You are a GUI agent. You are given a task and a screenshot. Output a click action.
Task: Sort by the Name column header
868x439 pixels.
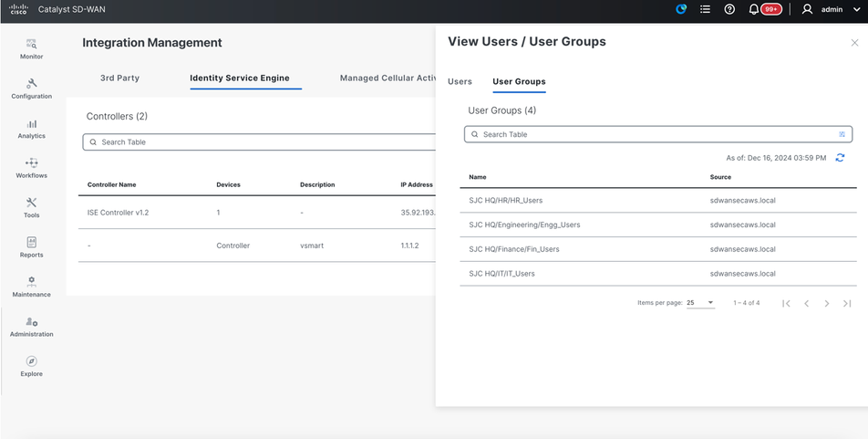[477, 177]
